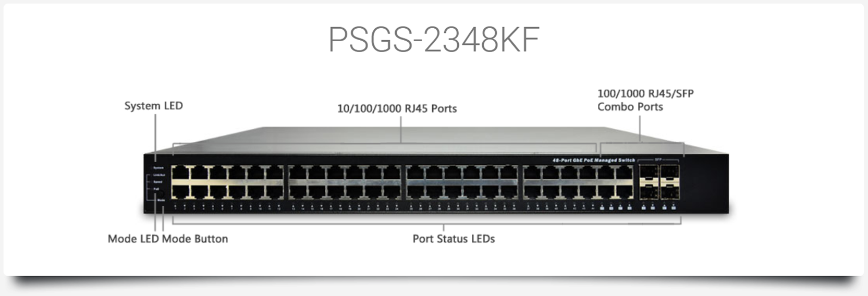Click the last RJ45 port in the bottom row

click(x=624, y=192)
